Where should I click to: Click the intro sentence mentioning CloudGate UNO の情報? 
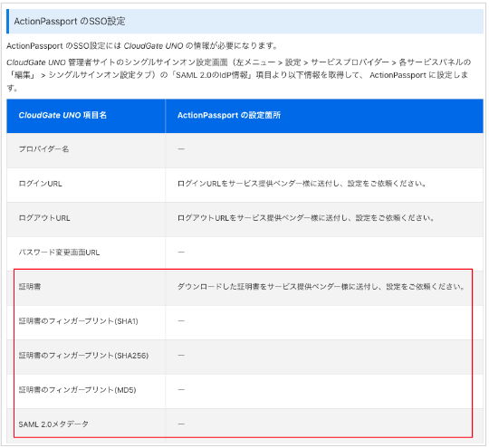coord(142,46)
